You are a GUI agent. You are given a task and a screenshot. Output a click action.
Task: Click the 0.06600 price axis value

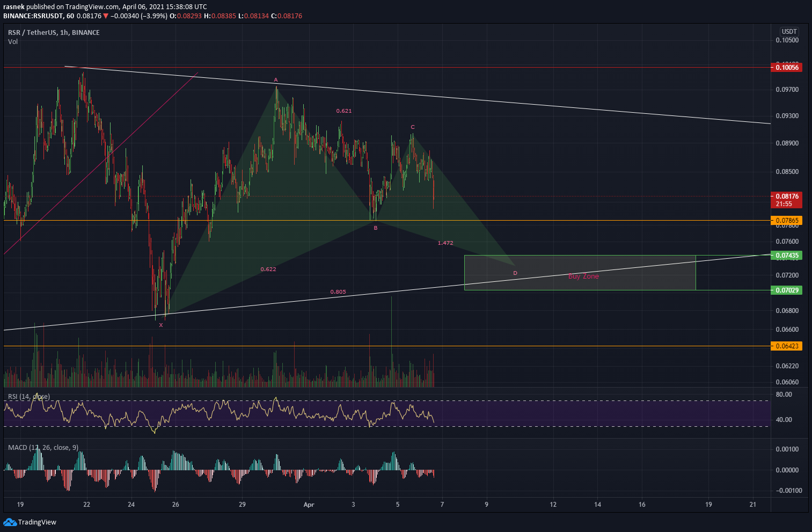coord(787,330)
